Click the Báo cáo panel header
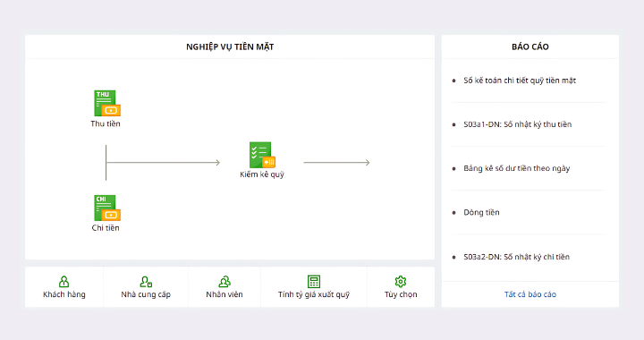The image size is (644, 340). point(530,47)
